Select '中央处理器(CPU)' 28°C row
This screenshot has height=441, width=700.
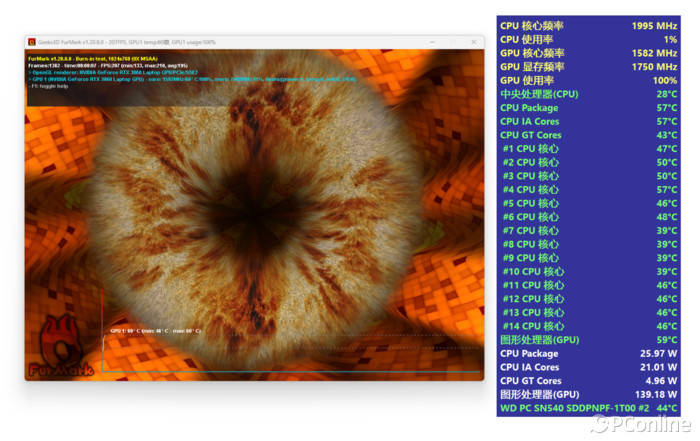tap(588, 94)
